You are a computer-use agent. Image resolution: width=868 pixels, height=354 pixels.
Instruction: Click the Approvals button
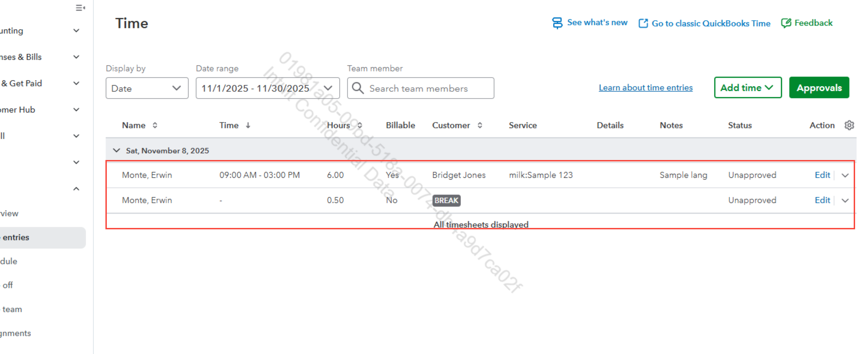pos(819,88)
